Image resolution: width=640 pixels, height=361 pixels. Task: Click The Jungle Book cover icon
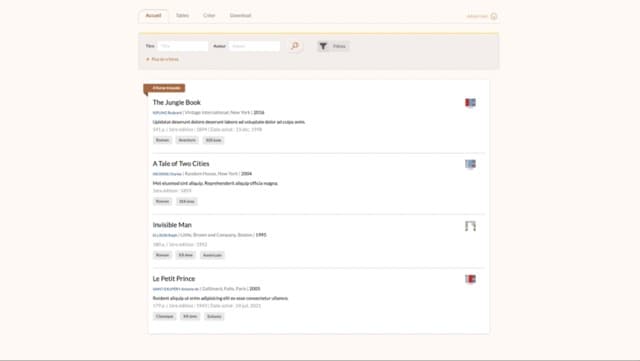coord(470,103)
